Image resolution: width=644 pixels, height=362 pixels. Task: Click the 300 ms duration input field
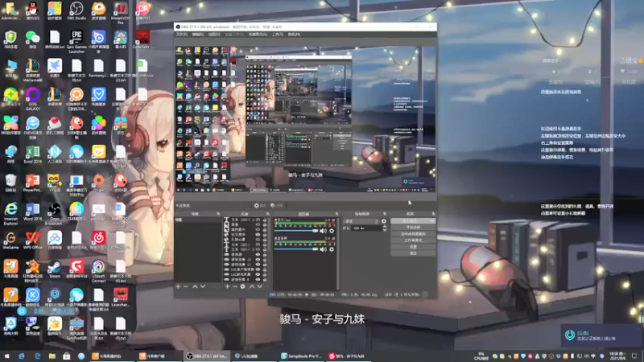pos(366,228)
